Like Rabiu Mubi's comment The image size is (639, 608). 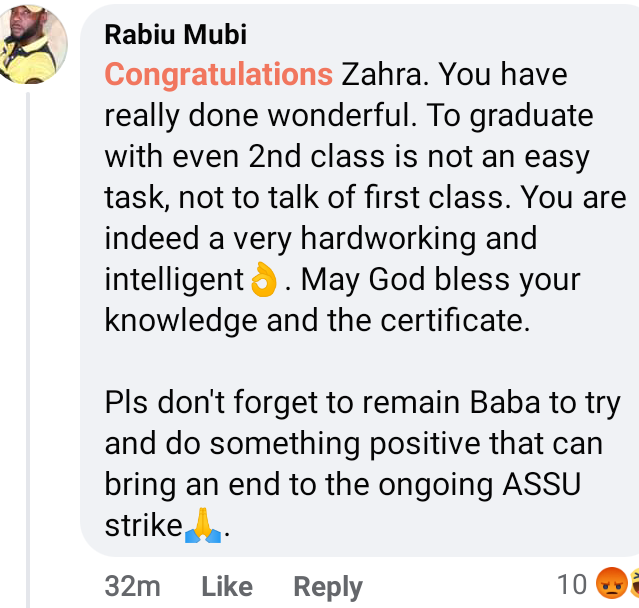[226, 587]
